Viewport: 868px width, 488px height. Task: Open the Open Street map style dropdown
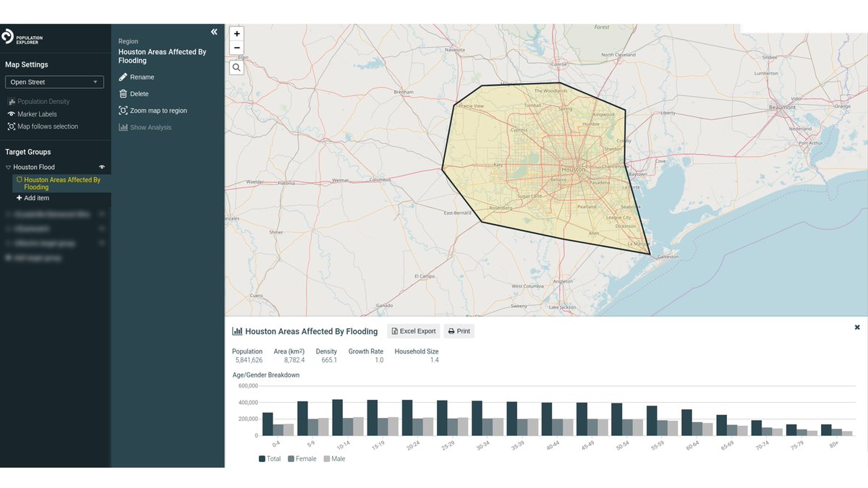click(55, 82)
